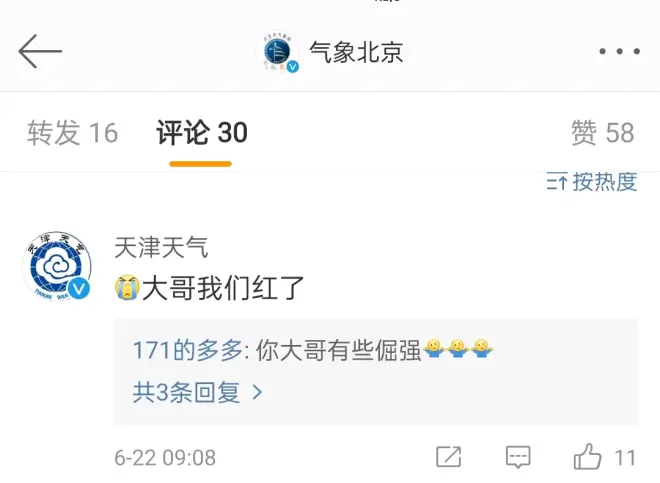Open the 赞 58 likes tab
The width and height of the screenshot is (660, 483).
603,133
